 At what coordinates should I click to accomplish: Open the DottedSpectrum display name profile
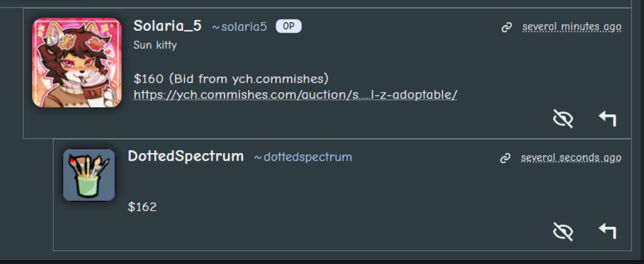pos(186,156)
